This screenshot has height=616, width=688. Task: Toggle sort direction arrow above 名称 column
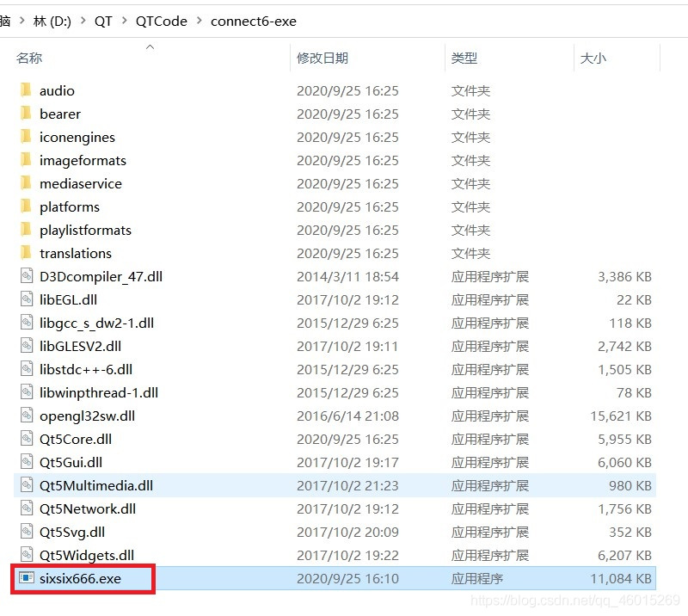pos(150,46)
